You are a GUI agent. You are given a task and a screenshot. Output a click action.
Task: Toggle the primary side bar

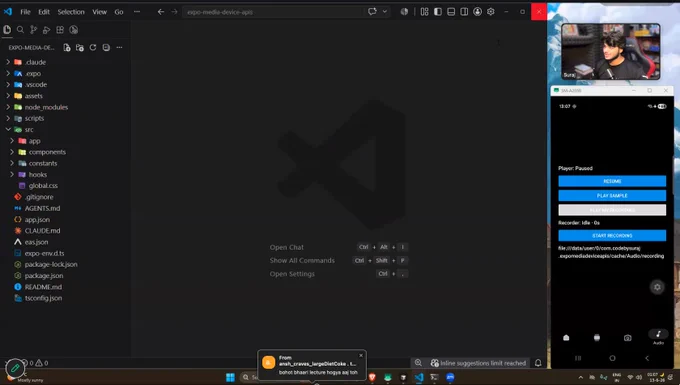pyautogui.click(x=438, y=12)
